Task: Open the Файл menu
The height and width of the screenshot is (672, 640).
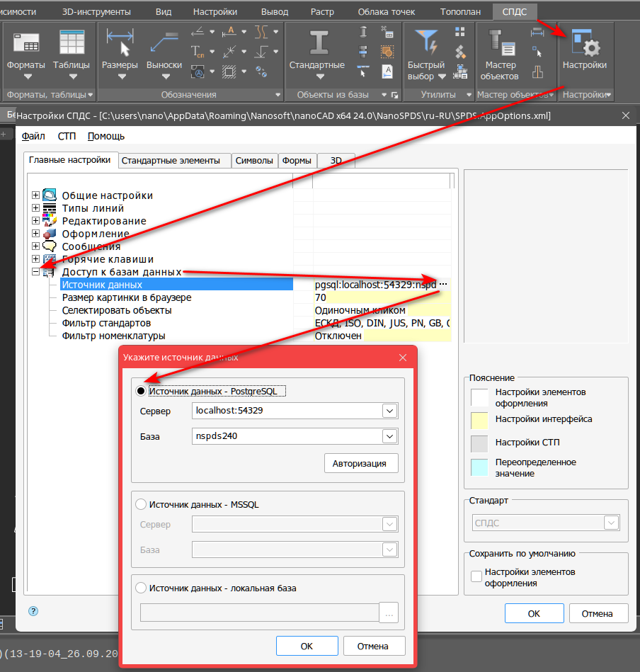Action: tap(33, 136)
